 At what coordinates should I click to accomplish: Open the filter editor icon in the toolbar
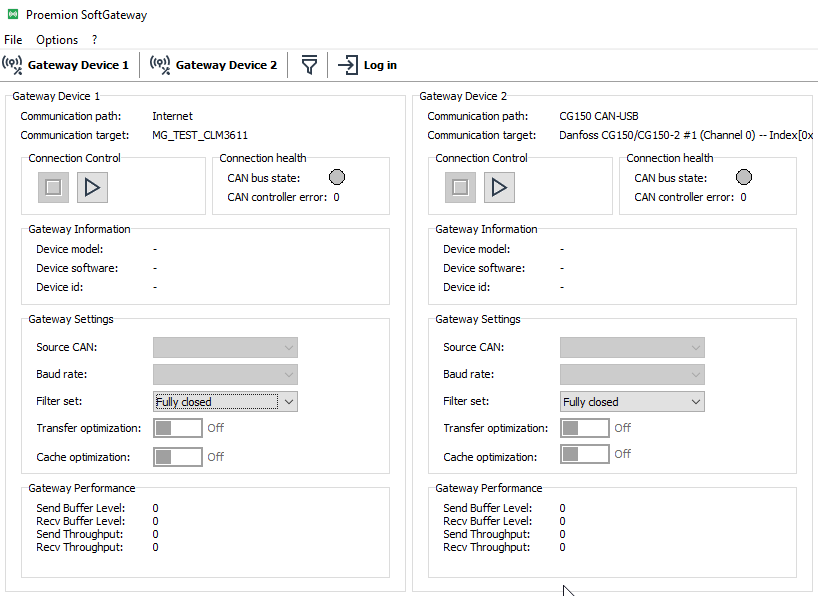(309, 64)
